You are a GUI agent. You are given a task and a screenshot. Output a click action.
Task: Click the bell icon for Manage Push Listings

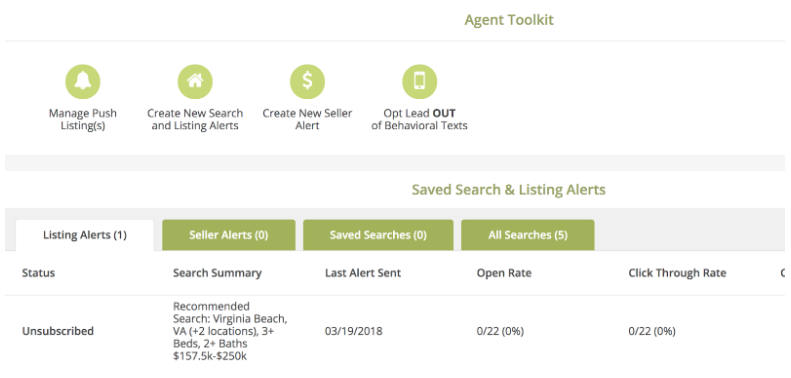(x=83, y=81)
